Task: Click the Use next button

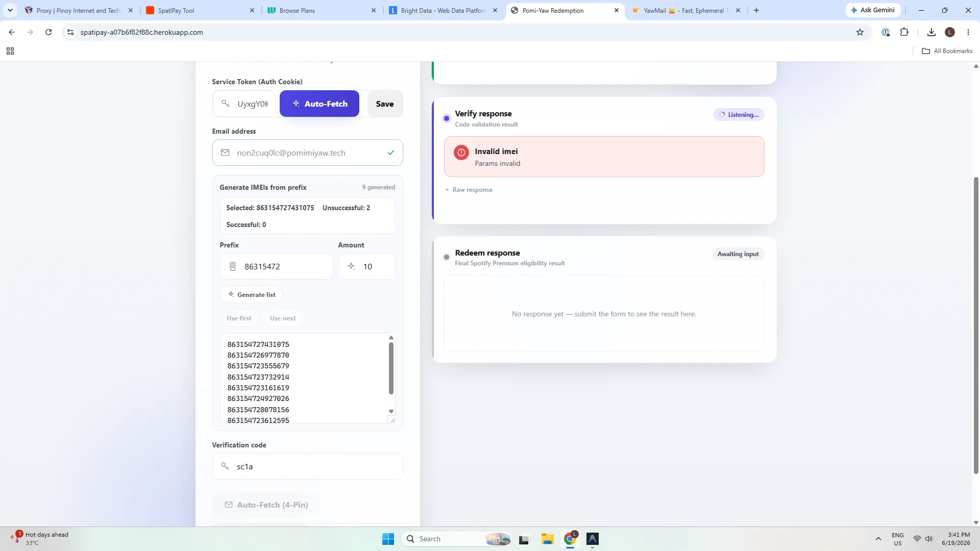Action: (x=283, y=318)
